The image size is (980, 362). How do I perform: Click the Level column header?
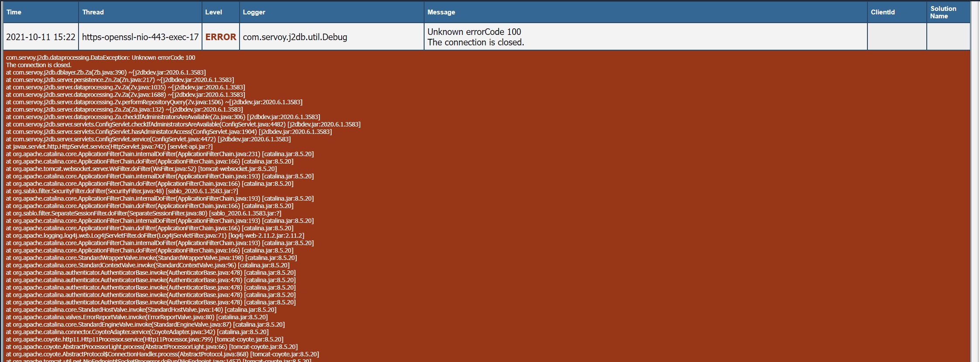click(220, 12)
